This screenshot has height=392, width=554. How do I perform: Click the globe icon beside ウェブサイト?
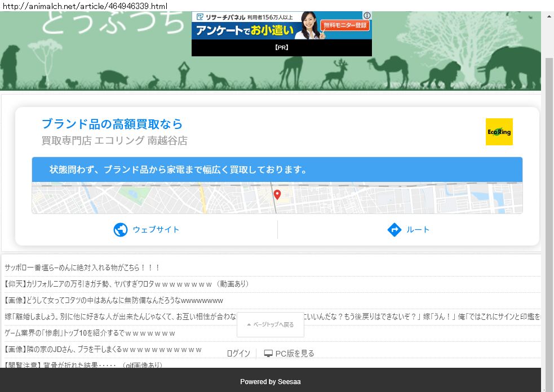[x=121, y=230]
